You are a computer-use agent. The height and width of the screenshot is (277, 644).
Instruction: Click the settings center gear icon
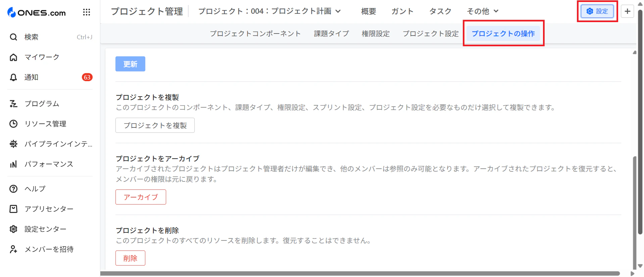pos(13,229)
